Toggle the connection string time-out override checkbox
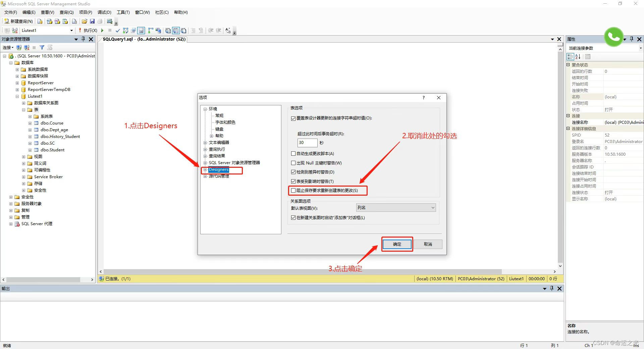This screenshot has width=644, height=349. click(293, 118)
